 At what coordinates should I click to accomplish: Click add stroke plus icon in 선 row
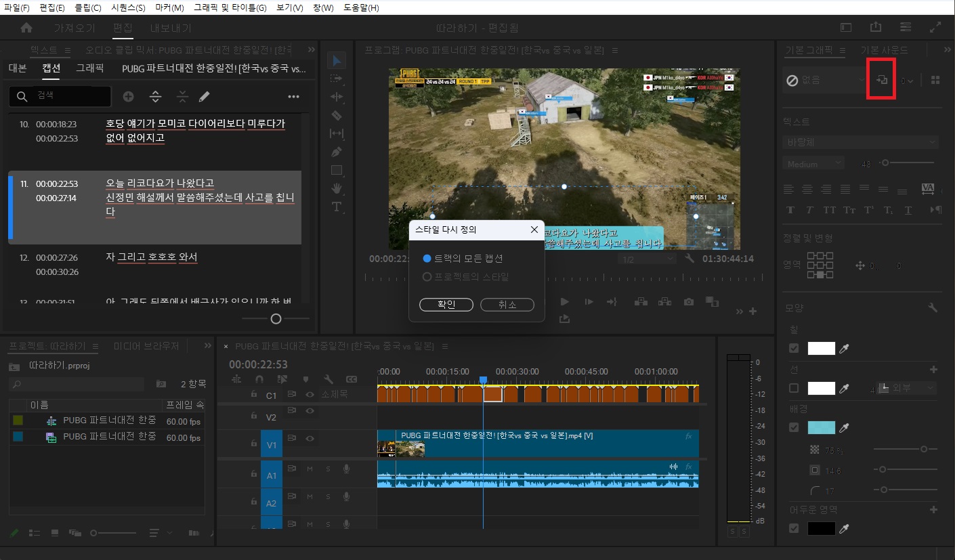coord(933,370)
